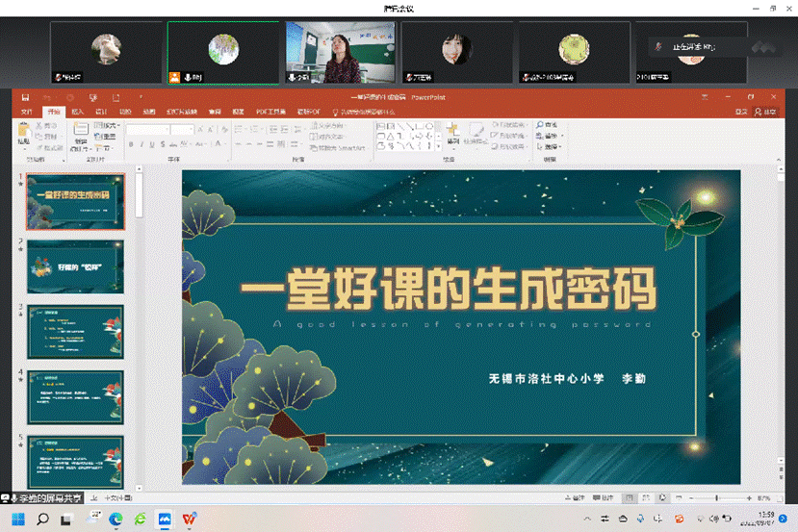The width and height of the screenshot is (798, 532).
Task: Click the Paste icon in the ribbon
Action: coord(23,134)
